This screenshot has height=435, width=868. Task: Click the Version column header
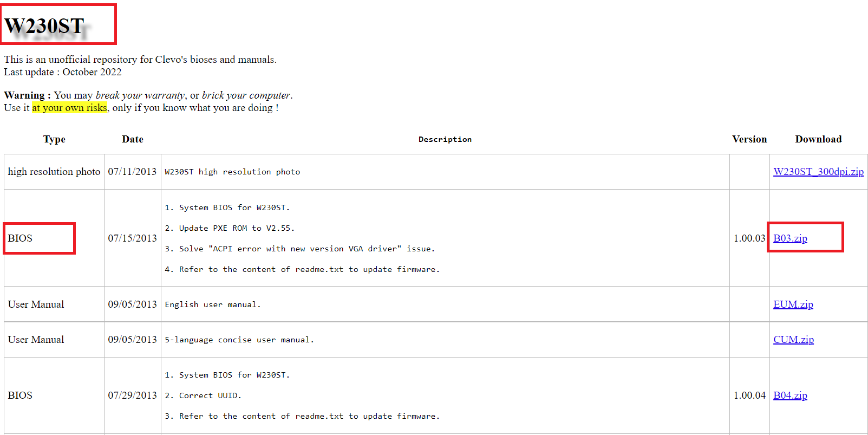[x=749, y=139]
